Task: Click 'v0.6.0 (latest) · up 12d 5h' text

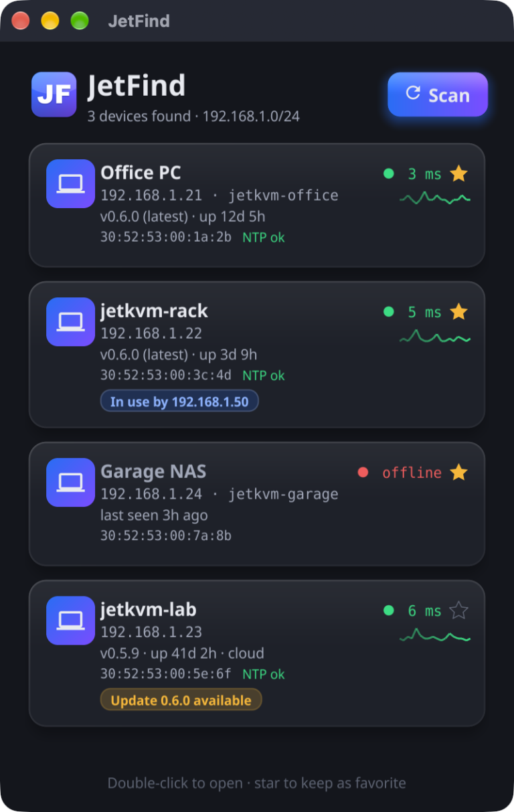Action: (x=183, y=217)
